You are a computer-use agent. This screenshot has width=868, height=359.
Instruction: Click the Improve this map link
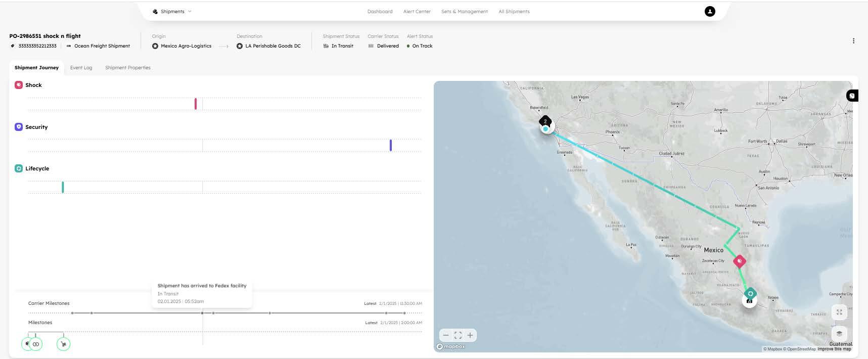coord(834,349)
